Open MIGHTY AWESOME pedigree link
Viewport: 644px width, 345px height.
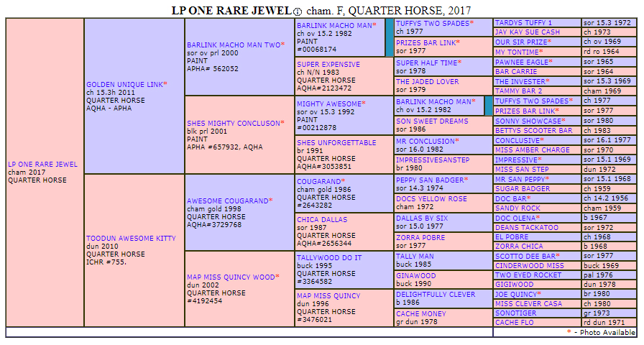point(329,104)
